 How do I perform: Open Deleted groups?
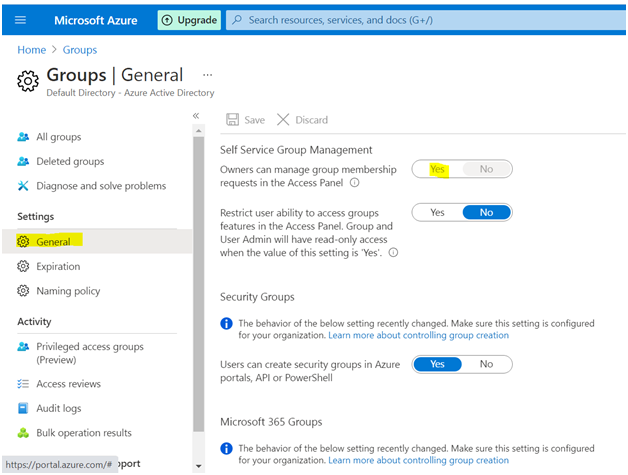(70, 161)
